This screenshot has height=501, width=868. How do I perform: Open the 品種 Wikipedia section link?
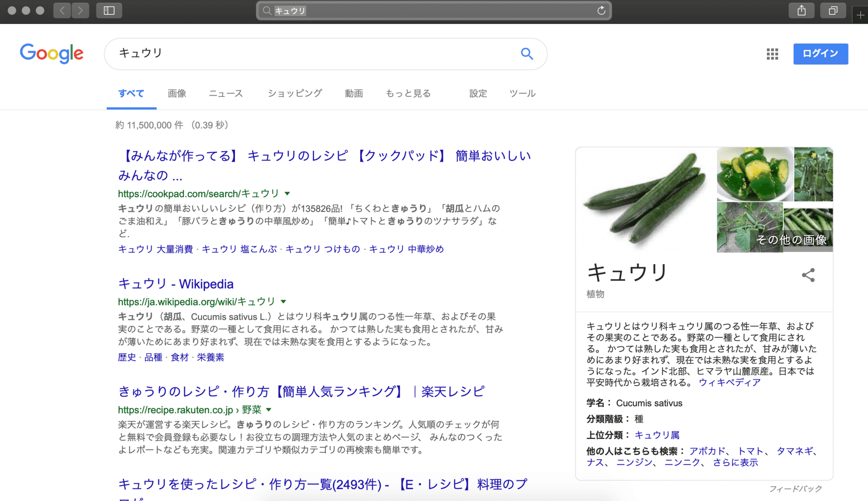(153, 357)
